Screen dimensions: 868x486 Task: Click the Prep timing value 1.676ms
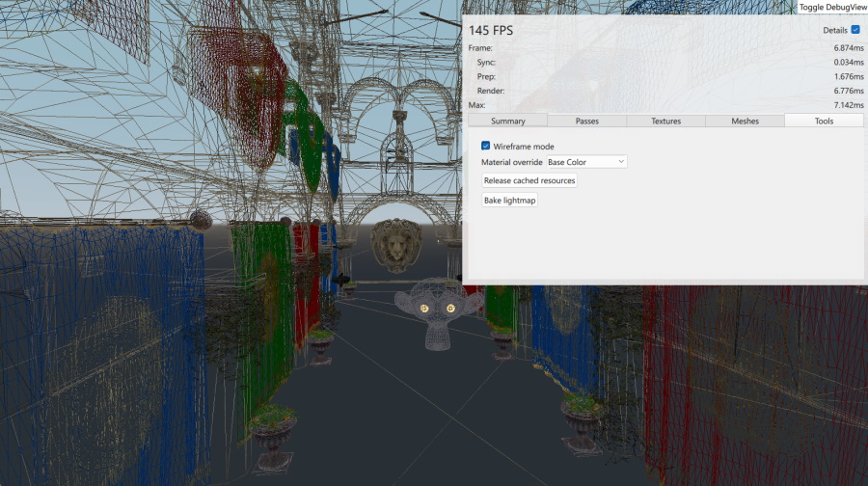846,76
